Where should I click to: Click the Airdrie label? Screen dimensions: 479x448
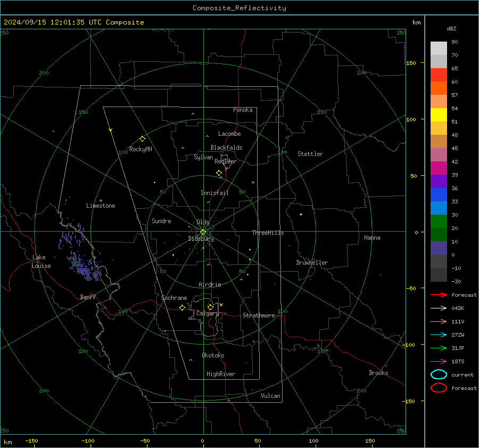coord(210,284)
